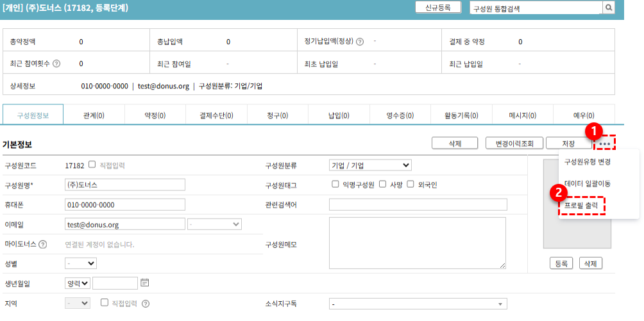Image resolution: width=644 pixels, height=321 pixels.
Task: Click the 신규등록 button
Action: (x=438, y=8)
